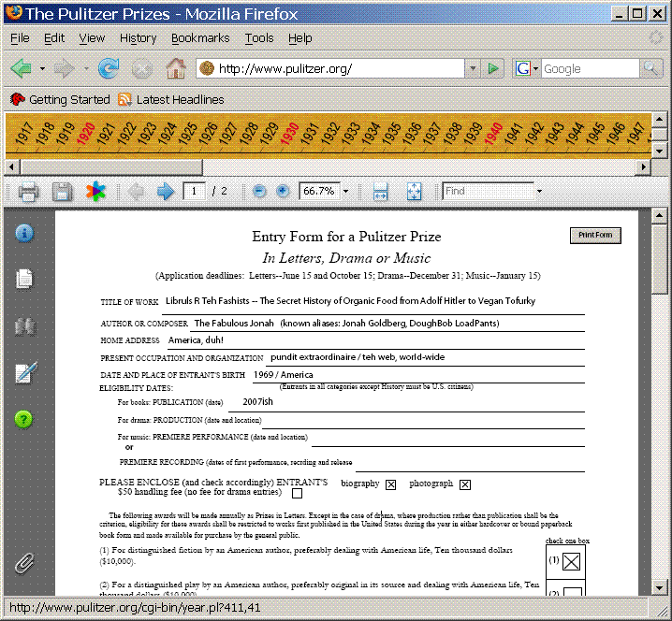Click the Stop loading icon
This screenshot has width=672, height=621.
click(x=142, y=68)
